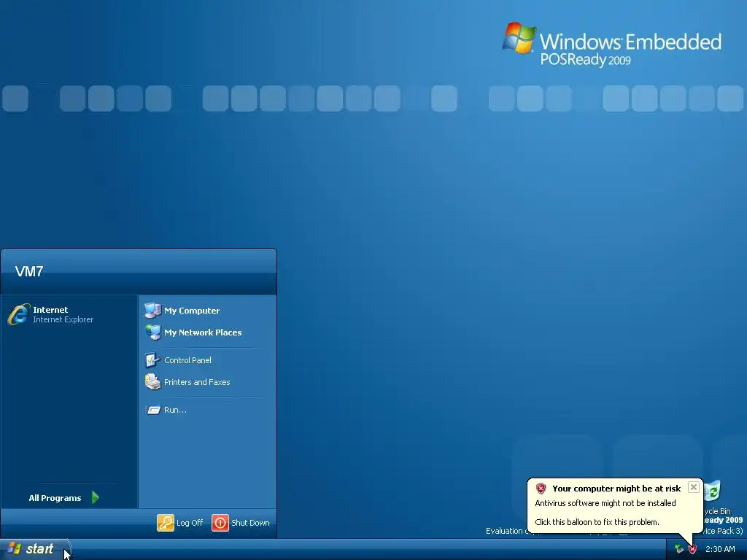
Task: Click the red Shut Down power icon
Action: 220,522
